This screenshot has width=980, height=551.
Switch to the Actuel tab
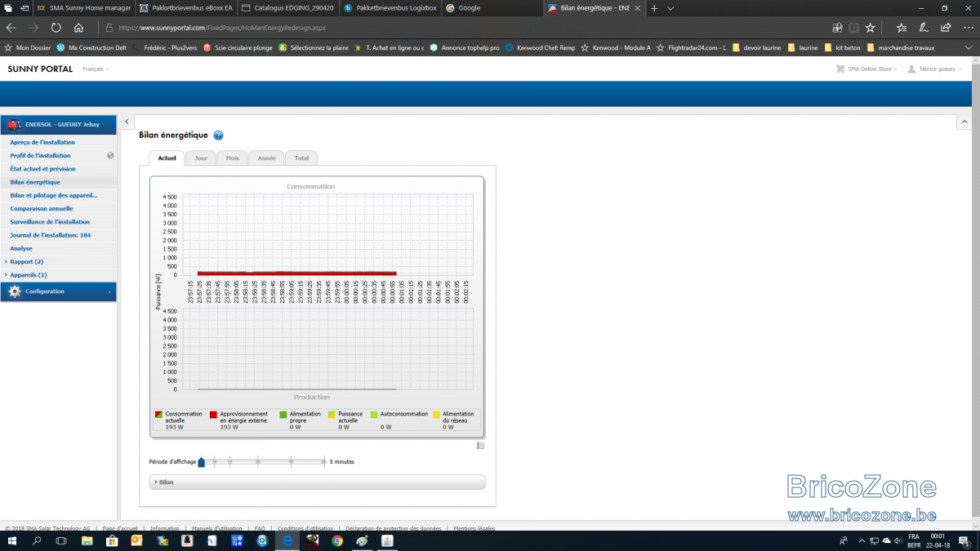click(167, 158)
